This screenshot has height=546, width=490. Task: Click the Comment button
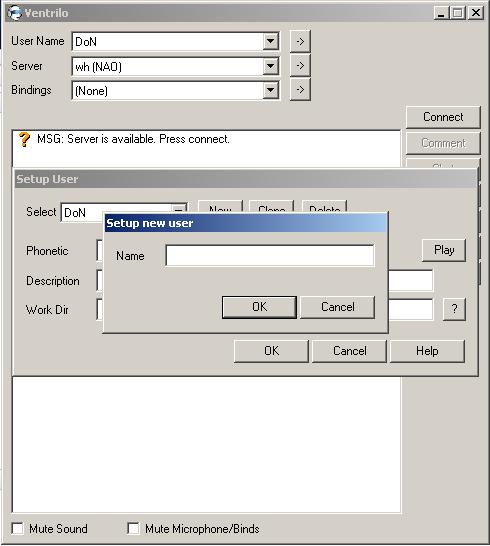click(x=443, y=143)
